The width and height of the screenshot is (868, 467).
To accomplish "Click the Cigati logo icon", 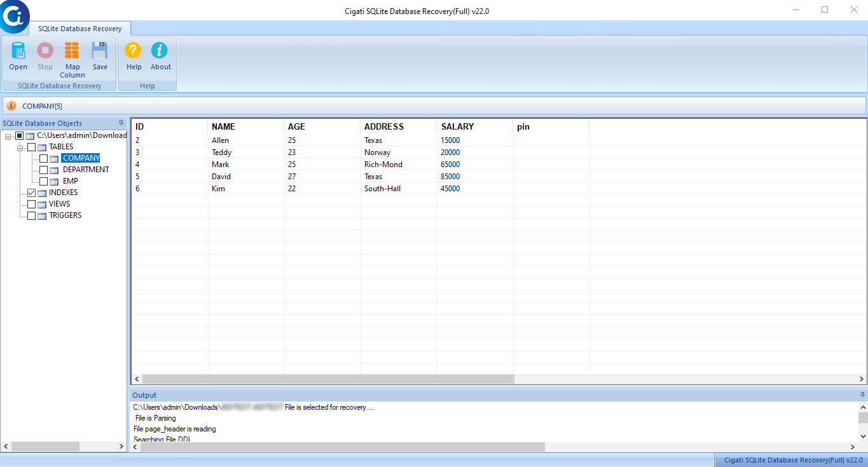I will tap(14, 17).
